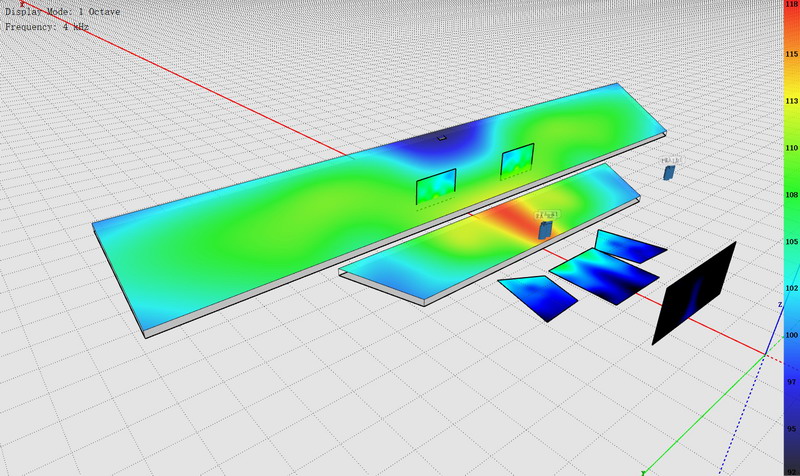Select the leftmost small blue floor panel
Viewport: 800px width, 476px height.
click(x=539, y=297)
